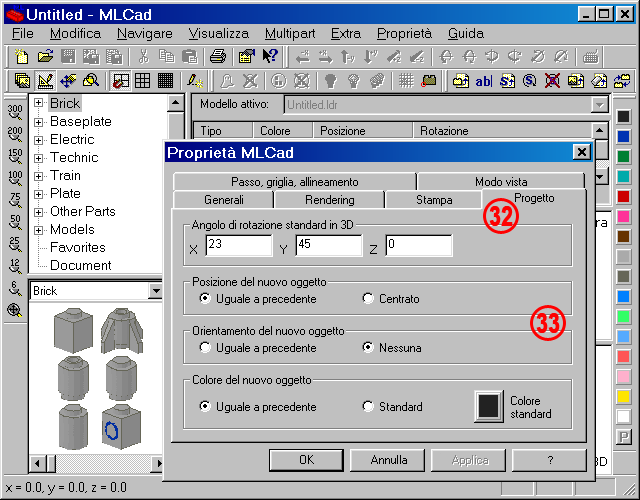This screenshot has height=500, width=640.
Task: Select the zoom mode magnifier in mode toolbar
Action: point(91,80)
